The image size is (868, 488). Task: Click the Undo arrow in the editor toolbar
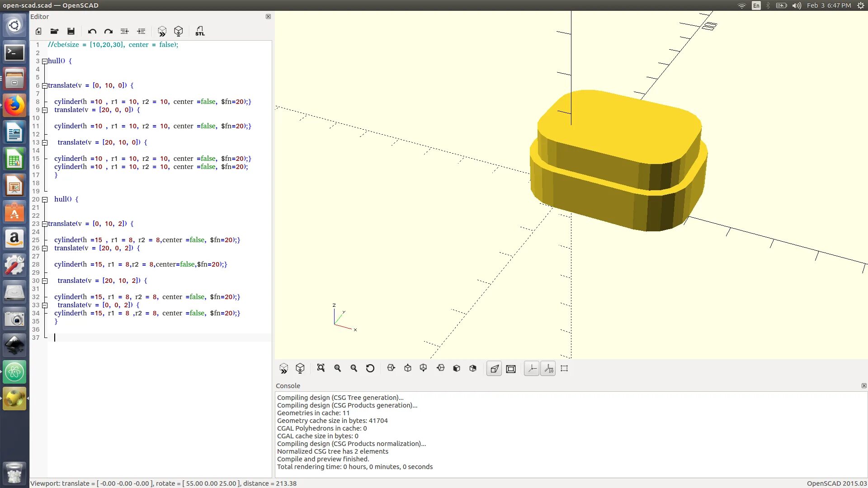(92, 31)
